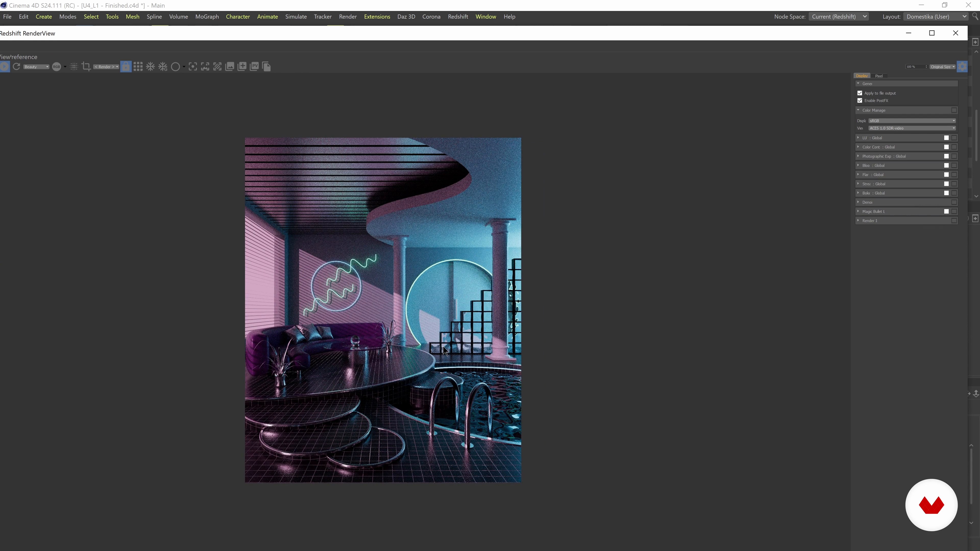Click the Domestika logo badge
This screenshot has height=551, width=980.
(932, 505)
